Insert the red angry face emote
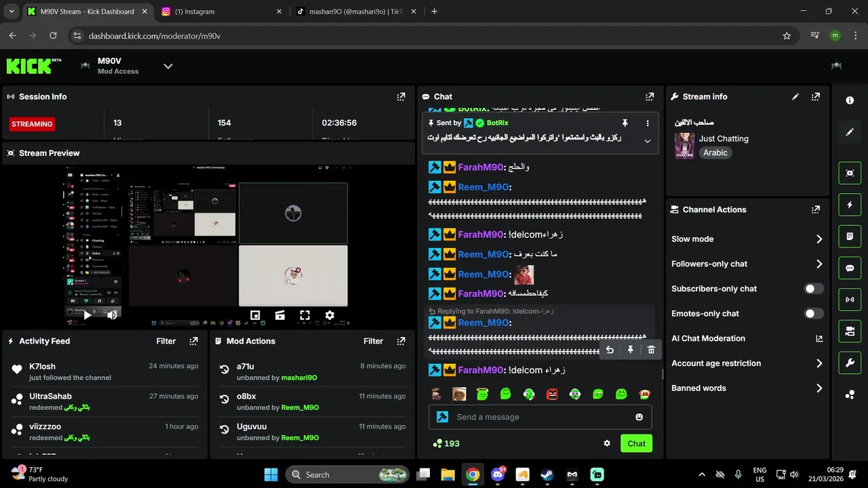 click(x=552, y=394)
